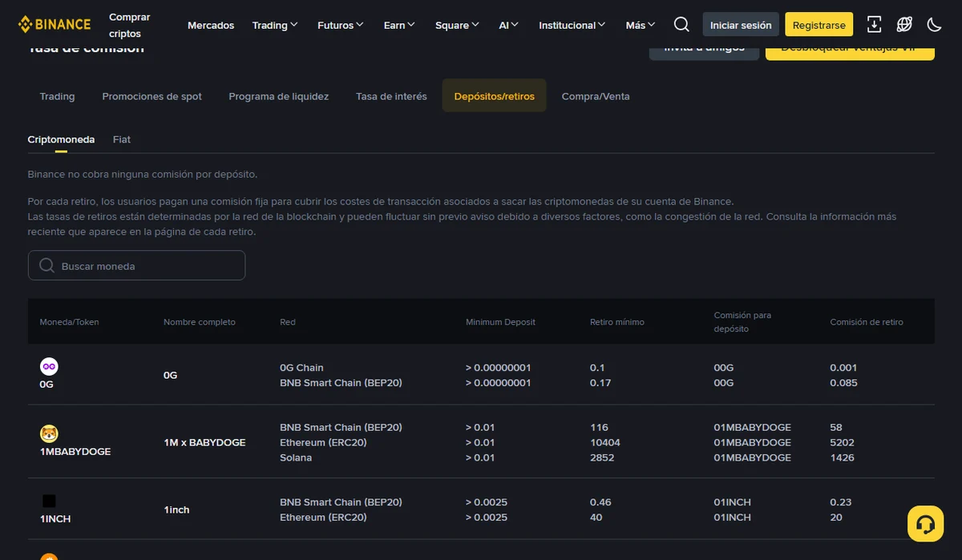Switch to Promociones de spot tab
The height and width of the screenshot is (560, 962).
pos(152,96)
